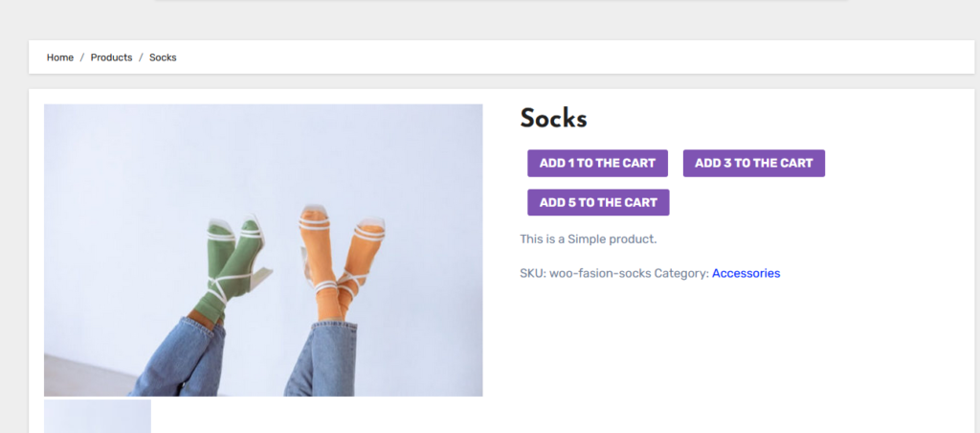The image size is (980, 433).
Task: Click the SKU woo-fasion-socks text
Action: click(x=586, y=273)
